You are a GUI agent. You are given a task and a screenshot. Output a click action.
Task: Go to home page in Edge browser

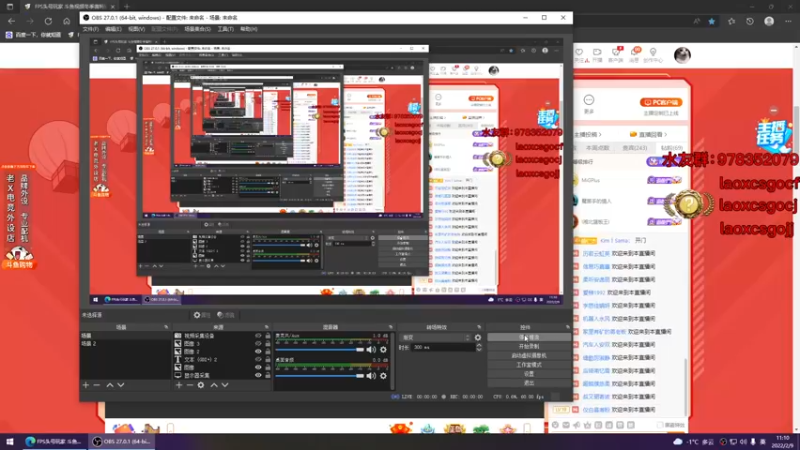tap(66, 21)
